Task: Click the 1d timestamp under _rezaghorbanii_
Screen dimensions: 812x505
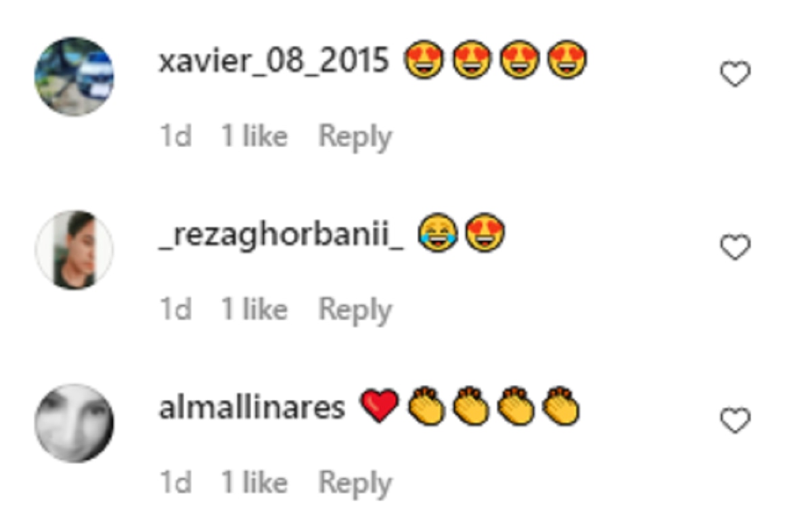Action: point(175,310)
